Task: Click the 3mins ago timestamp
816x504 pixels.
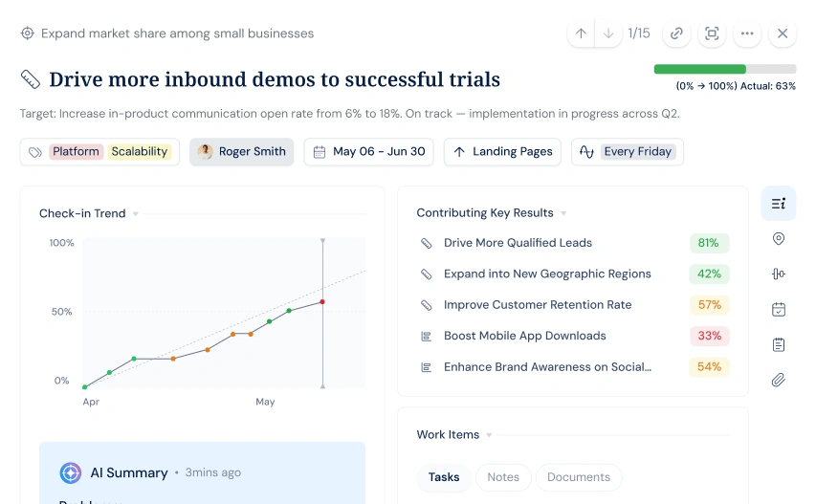Action: click(x=213, y=472)
